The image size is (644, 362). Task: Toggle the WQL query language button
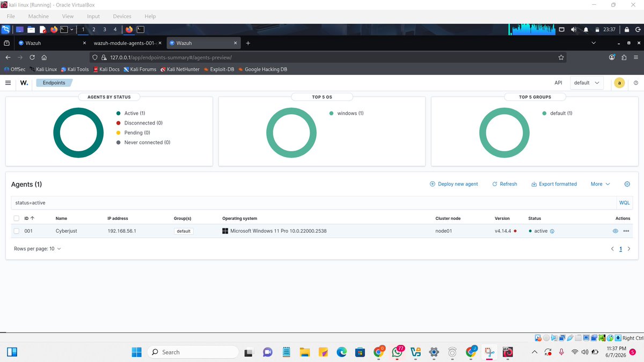pos(625,203)
